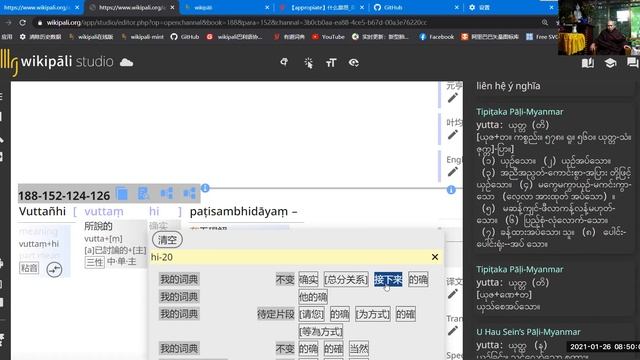The image size is (640, 360).
Task: Select the [等為方式] meaning option
Action: pyautogui.click(x=321, y=331)
